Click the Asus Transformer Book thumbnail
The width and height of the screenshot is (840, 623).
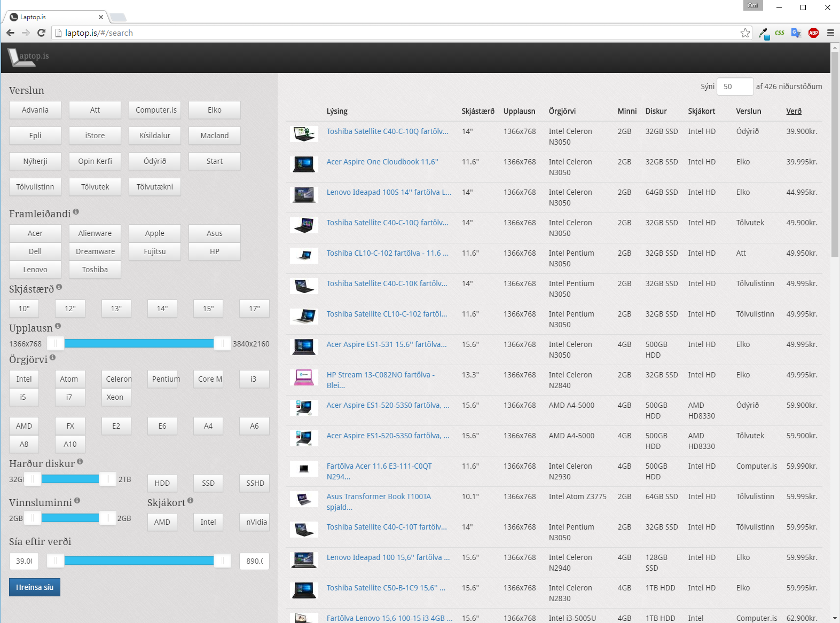click(x=304, y=500)
